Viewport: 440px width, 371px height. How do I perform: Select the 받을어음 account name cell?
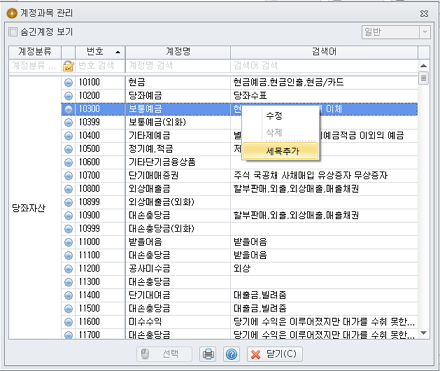(178, 242)
